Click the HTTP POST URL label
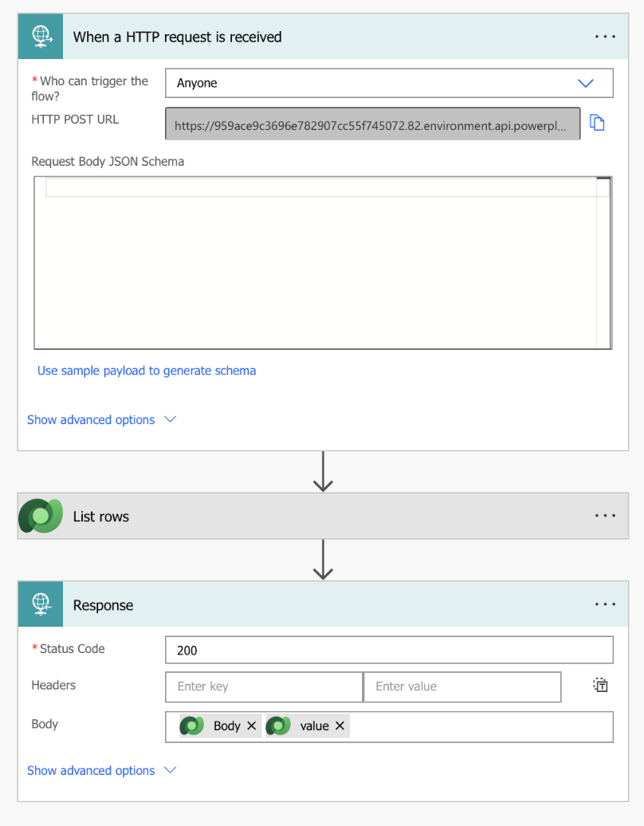This screenshot has width=644, height=826. pyautogui.click(x=75, y=120)
